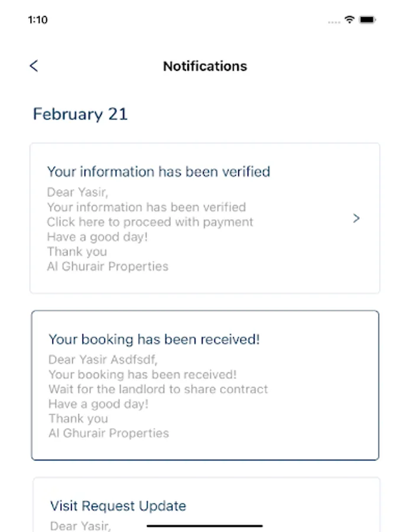The height and width of the screenshot is (532, 407).
Task: Expand the verified notification chevron arrow
Action: tap(356, 218)
